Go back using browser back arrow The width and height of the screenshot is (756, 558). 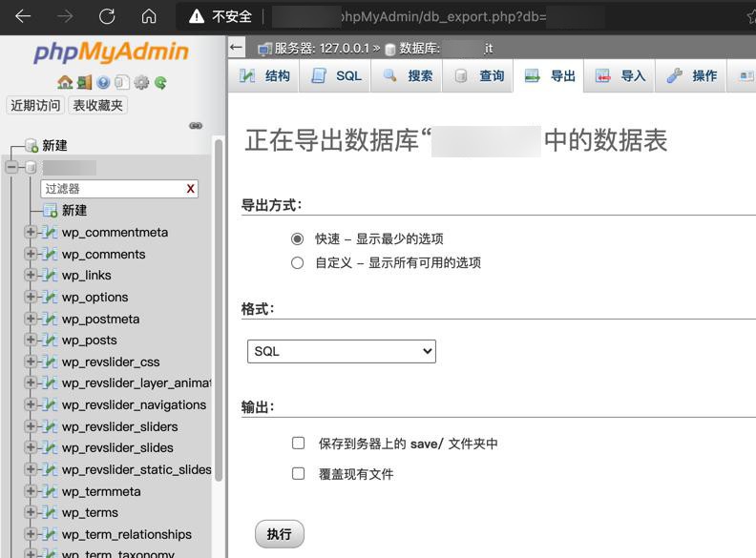(x=23, y=16)
